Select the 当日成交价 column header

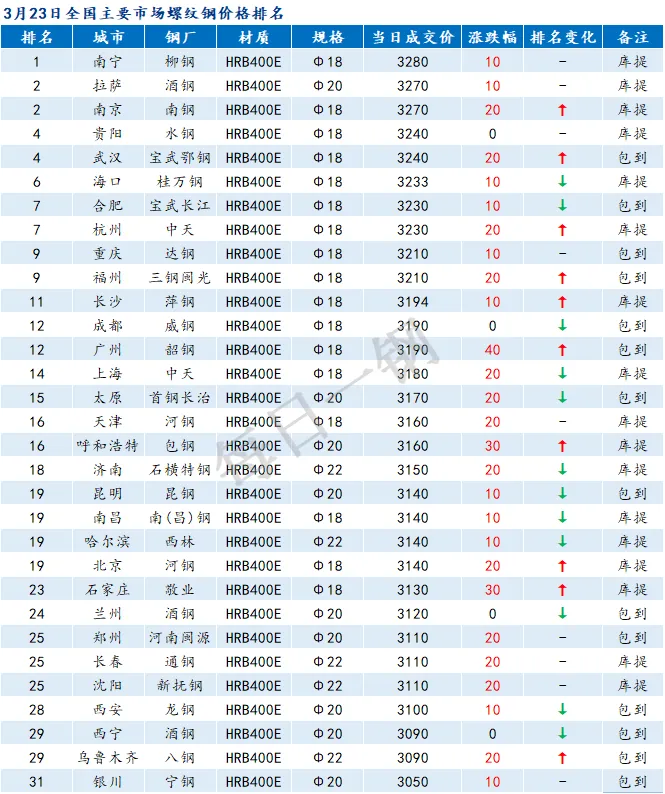pos(412,37)
